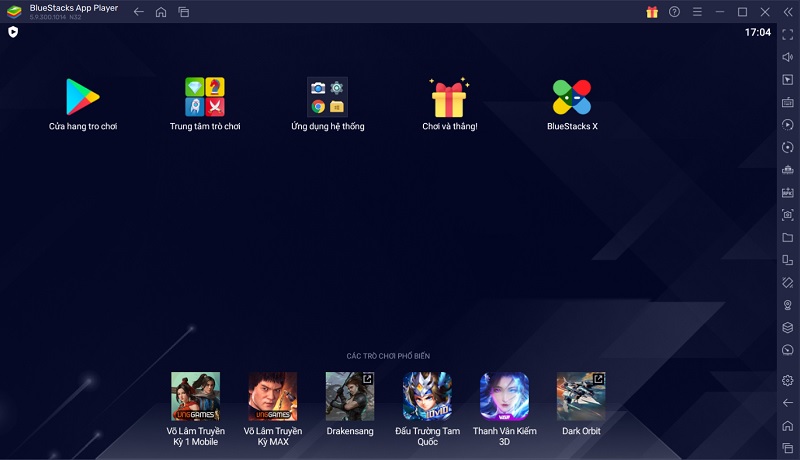Image resolution: width=800 pixels, height=460 pixels.
Task: Open Dark Orbit game tile
Action: 581,396
